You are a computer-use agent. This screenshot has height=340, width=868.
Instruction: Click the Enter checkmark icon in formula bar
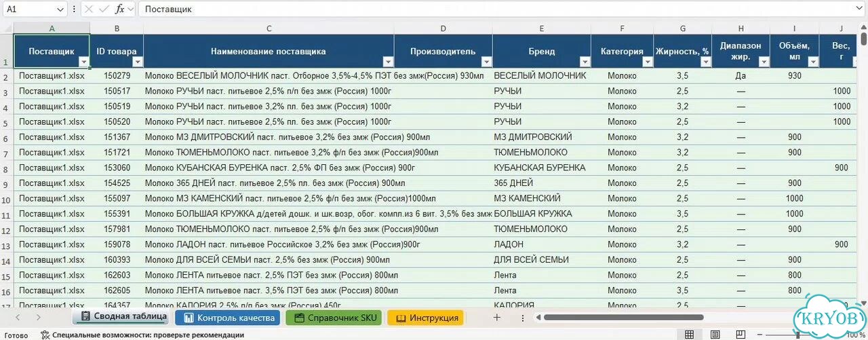[x=104, y=10]
